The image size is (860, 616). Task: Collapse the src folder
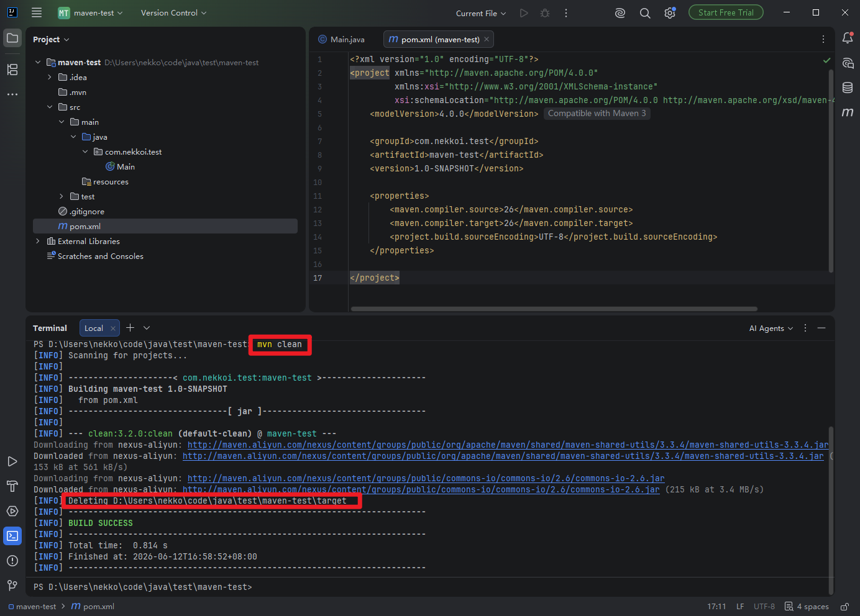tap(50, 107)
